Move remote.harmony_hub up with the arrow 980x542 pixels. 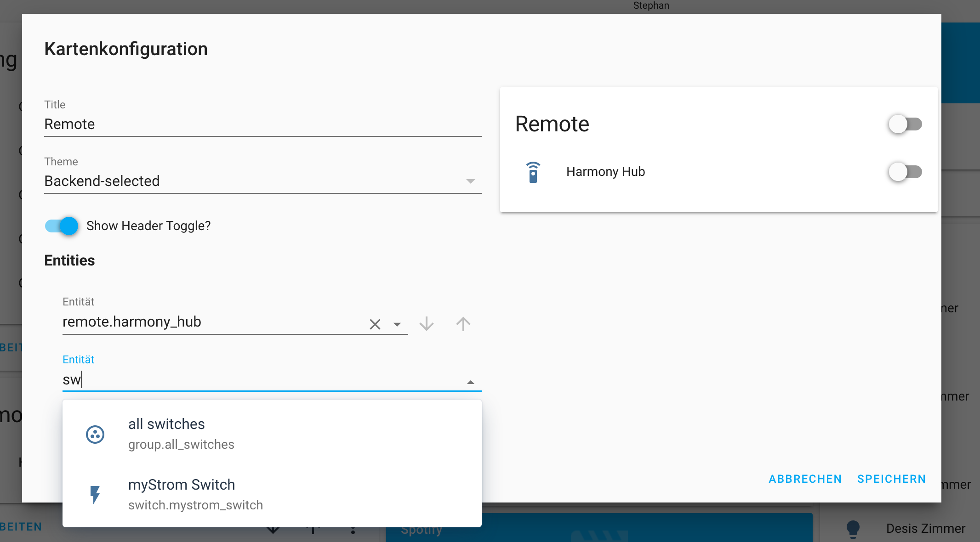(x=463, y=324)
